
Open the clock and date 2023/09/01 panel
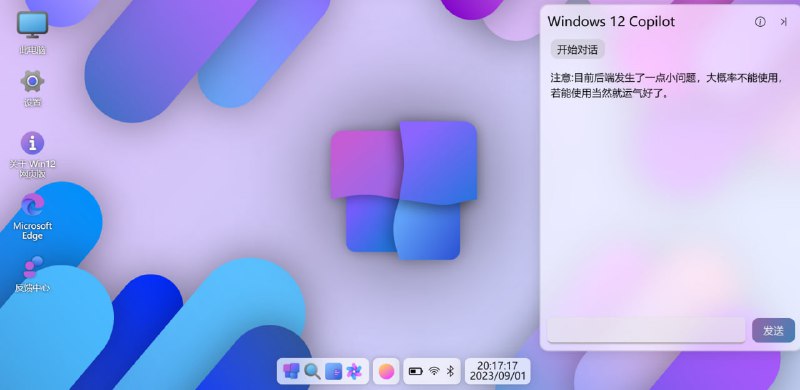(497, 371)
